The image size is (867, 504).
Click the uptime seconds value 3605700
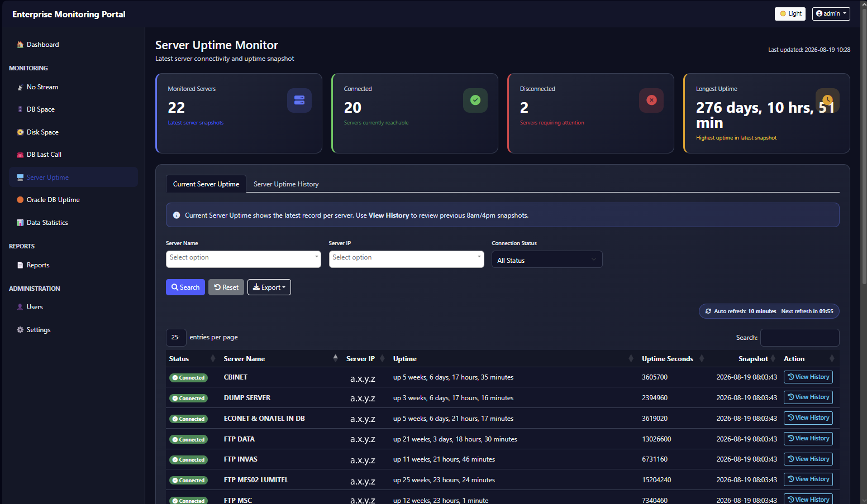(655, 377)
